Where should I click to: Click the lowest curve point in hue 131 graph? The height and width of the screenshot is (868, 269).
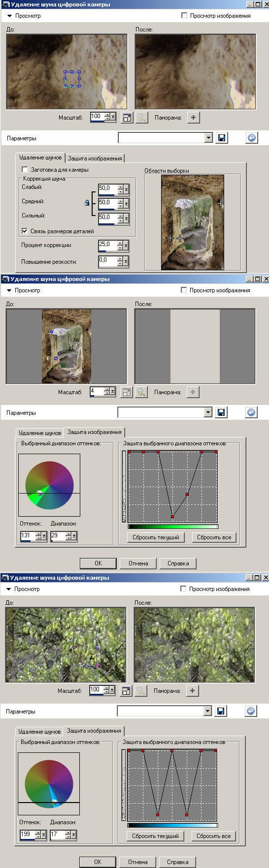point(172,517)
